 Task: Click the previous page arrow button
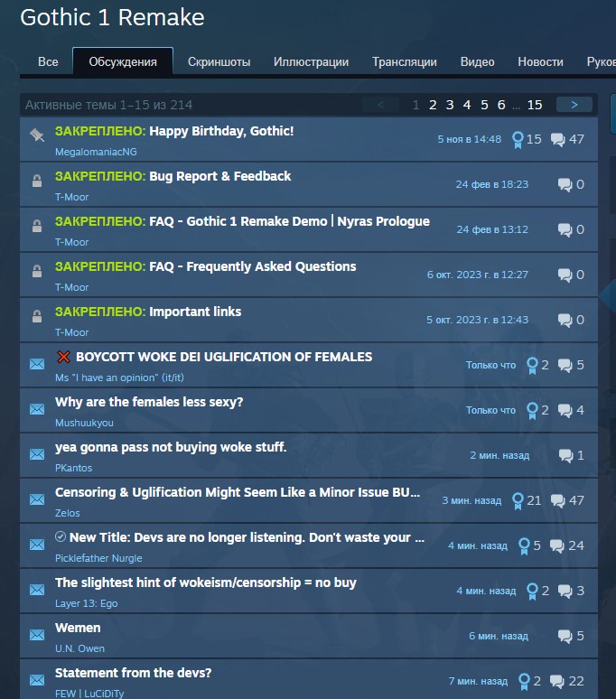(x=380, y=105)
